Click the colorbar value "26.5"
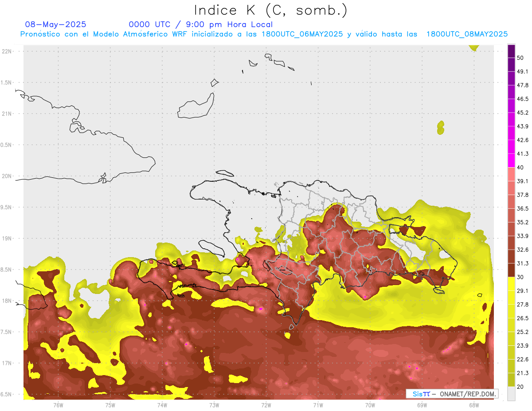532x411 pixels. (x=522, y=318)
